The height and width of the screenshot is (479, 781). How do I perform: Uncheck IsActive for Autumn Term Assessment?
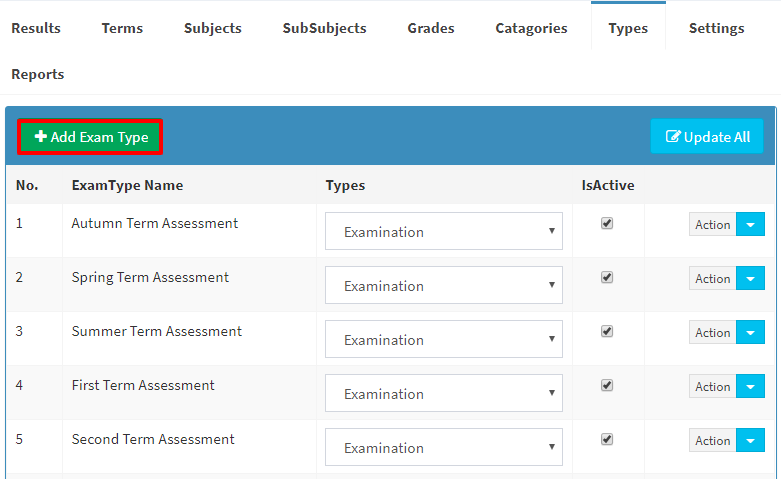pos(607,223)
